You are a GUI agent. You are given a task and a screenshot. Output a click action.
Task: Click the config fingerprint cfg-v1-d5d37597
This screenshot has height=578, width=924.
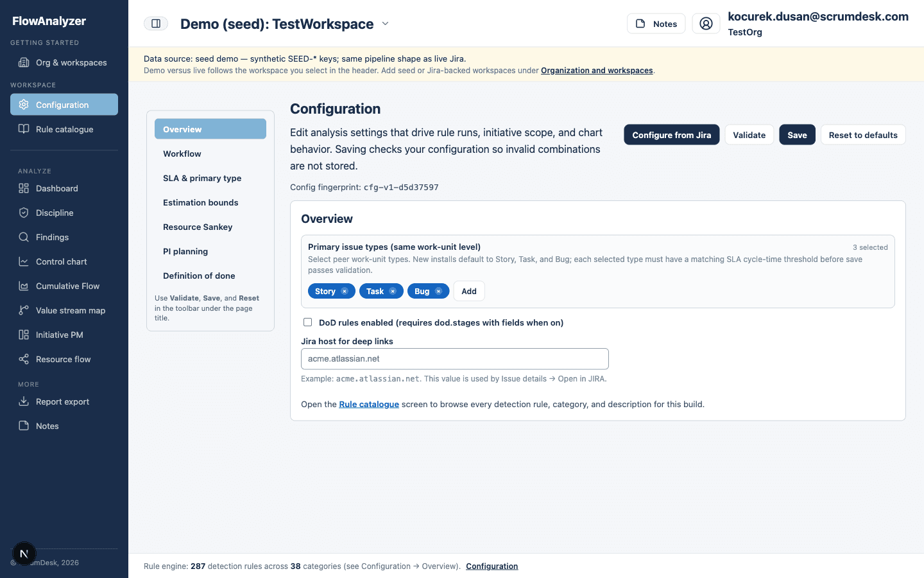[401, 188]
